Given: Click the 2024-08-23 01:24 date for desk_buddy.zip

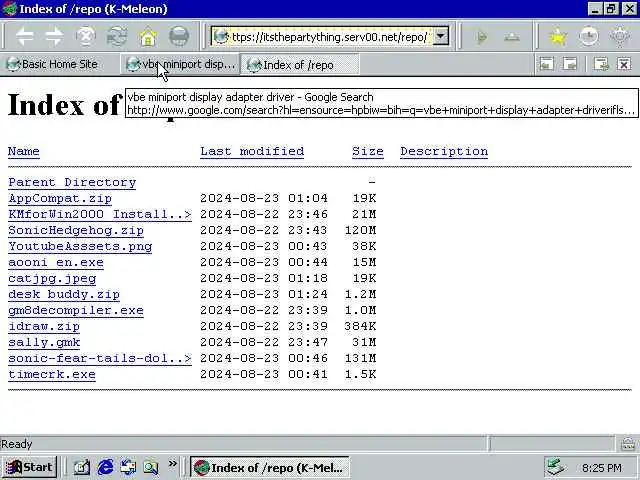Looking at the screenshot, I should coord(264,294).
